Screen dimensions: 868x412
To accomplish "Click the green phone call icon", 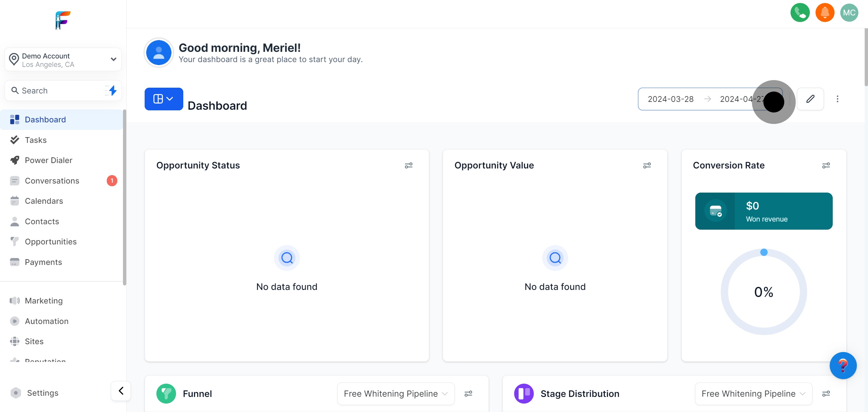I will pyautogui.click(x=800, y=13).
